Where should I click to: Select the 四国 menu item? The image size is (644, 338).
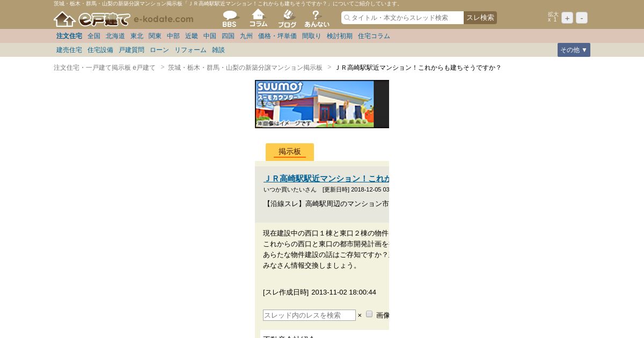click(x=228, y=36)
